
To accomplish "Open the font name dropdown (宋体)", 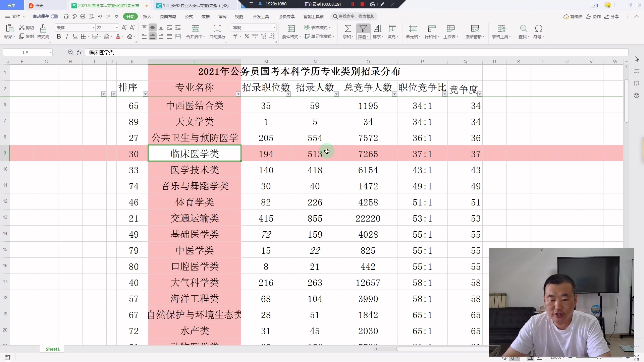I will tap(93, 27).
